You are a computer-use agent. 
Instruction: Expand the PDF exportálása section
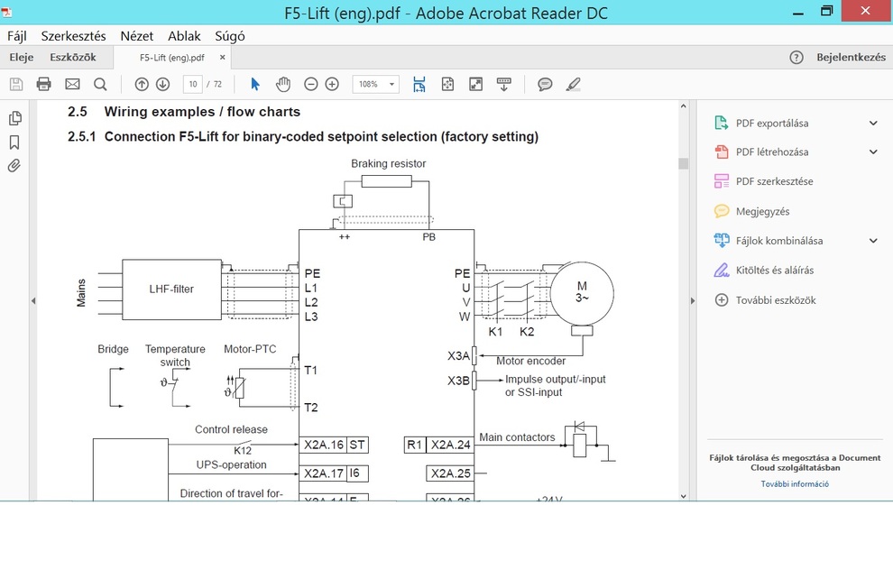click(x=872, y=124)
